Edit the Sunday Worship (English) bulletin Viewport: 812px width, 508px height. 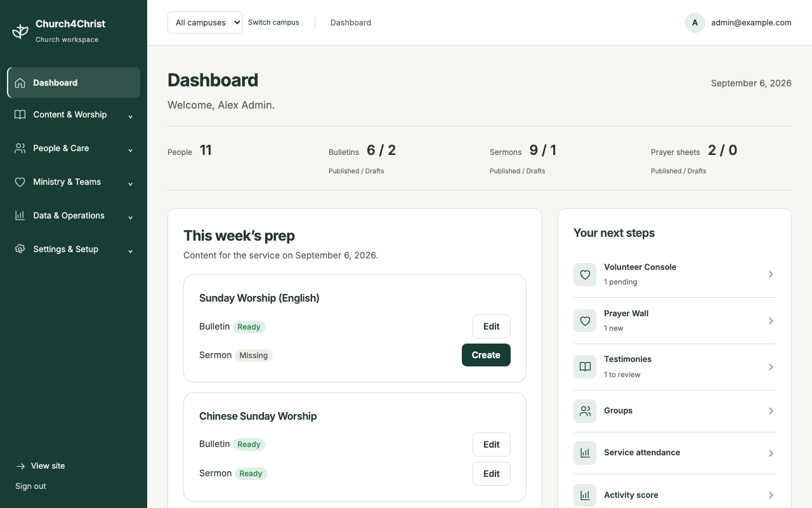(492, 326)
